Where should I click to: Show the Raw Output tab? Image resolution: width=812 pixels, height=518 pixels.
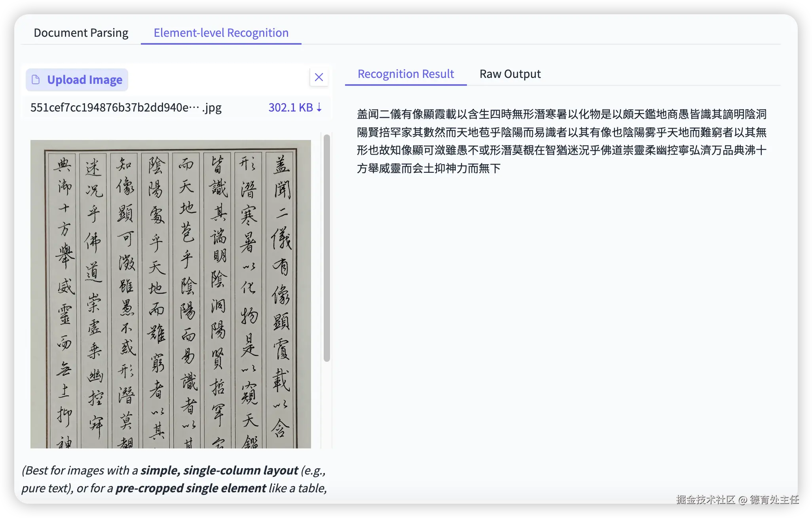tap(510, 74)
